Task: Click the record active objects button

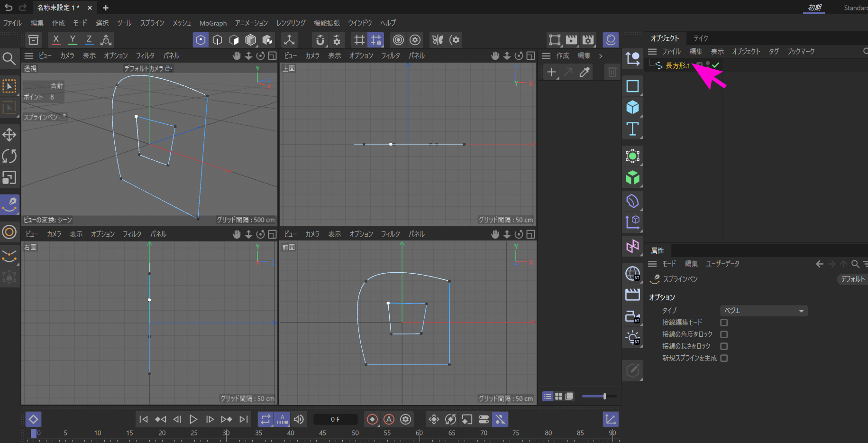Action: tap(372, 419)
